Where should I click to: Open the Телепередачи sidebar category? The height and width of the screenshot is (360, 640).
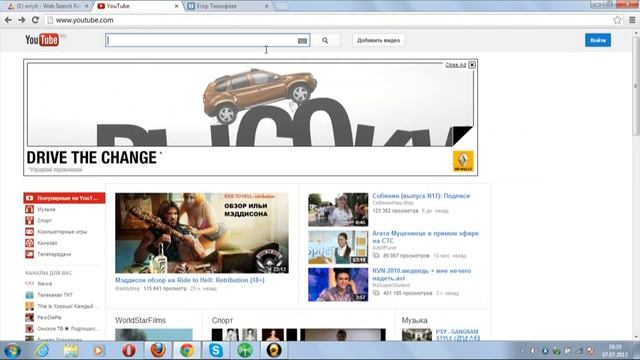point(54,254)
